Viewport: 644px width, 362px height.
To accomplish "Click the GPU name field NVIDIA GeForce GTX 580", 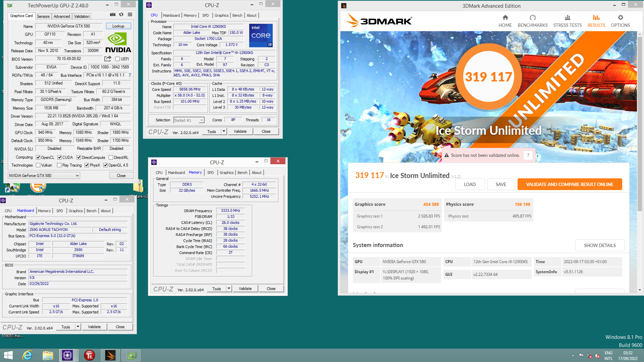I will click(69, 26).
